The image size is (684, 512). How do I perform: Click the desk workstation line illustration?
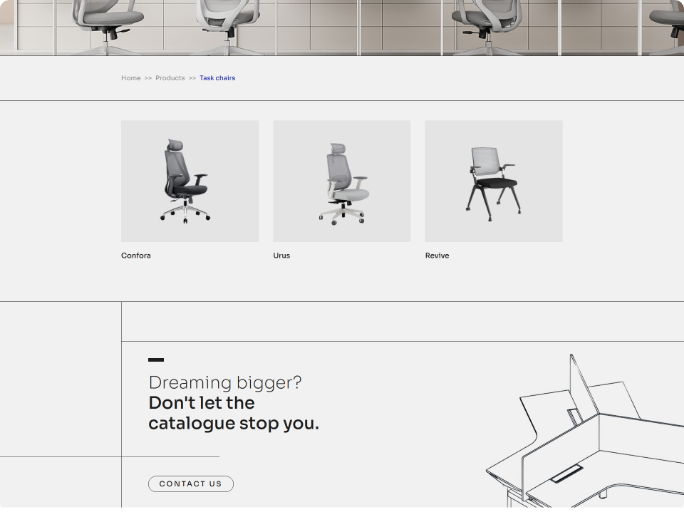(590, 440)
